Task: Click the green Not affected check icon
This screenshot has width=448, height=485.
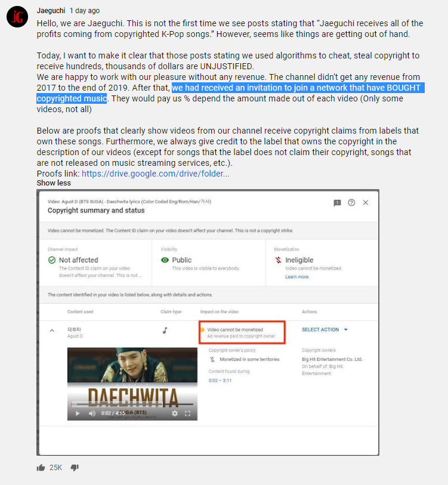Action: (52, 260)
